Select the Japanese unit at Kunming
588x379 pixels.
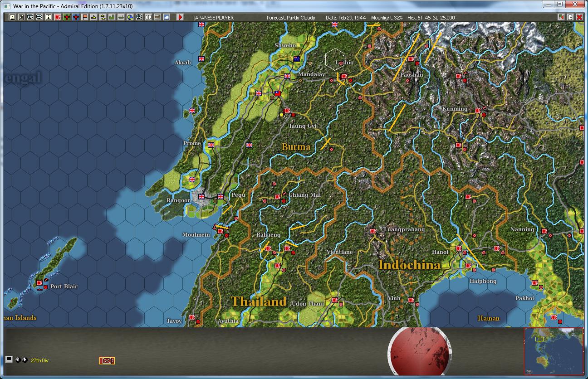point(477,111)
